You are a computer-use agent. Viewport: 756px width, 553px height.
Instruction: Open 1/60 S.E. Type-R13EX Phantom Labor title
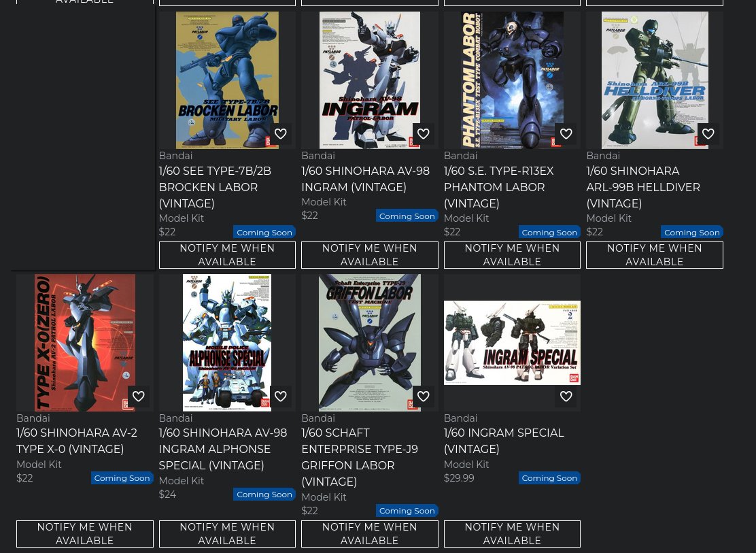pos(499,187)
